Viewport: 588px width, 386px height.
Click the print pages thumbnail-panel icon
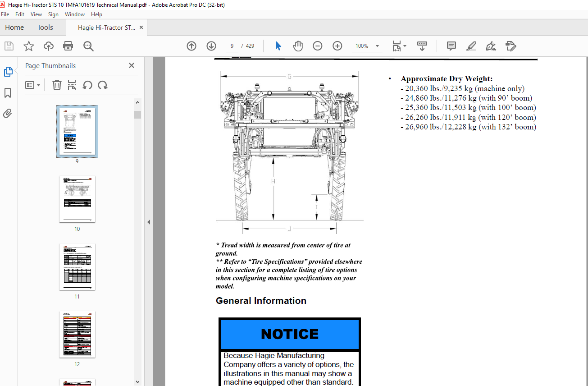click(72, 85)
